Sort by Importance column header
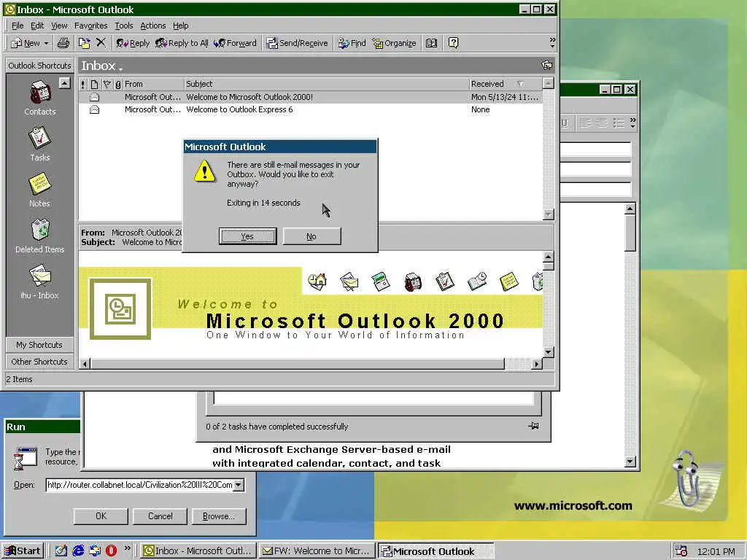 83,85
